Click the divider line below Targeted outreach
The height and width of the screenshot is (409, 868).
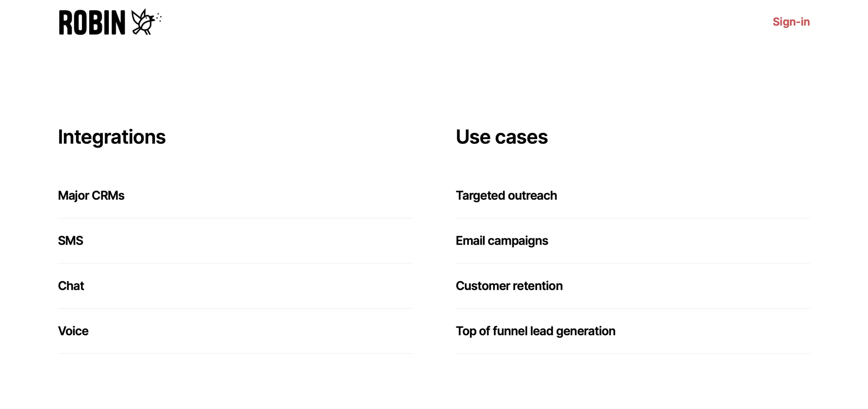[x=633, y=218]
